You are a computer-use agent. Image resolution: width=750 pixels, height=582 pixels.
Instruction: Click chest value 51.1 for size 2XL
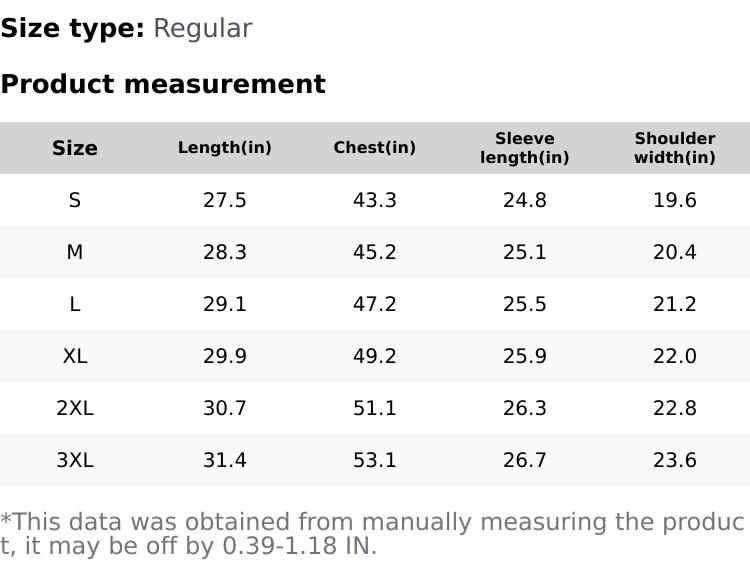(375, 408)
